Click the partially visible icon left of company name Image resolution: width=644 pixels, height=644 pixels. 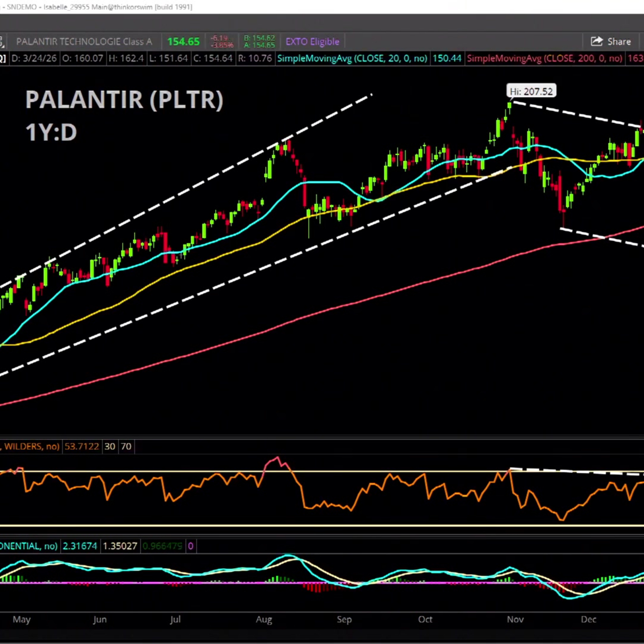pyautogui.click(x=2, y=42)
